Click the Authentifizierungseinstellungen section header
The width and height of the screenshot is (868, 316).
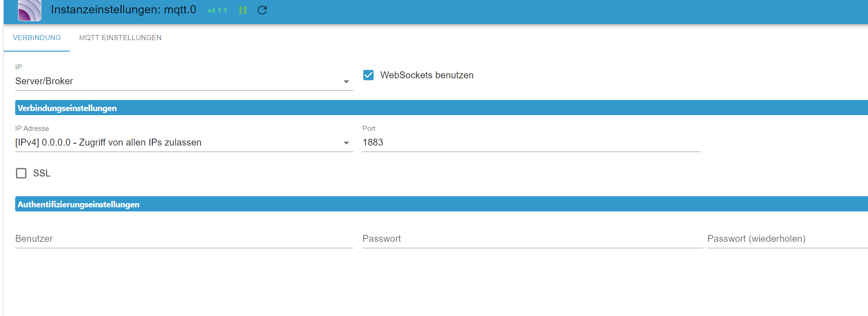(442, 204)
